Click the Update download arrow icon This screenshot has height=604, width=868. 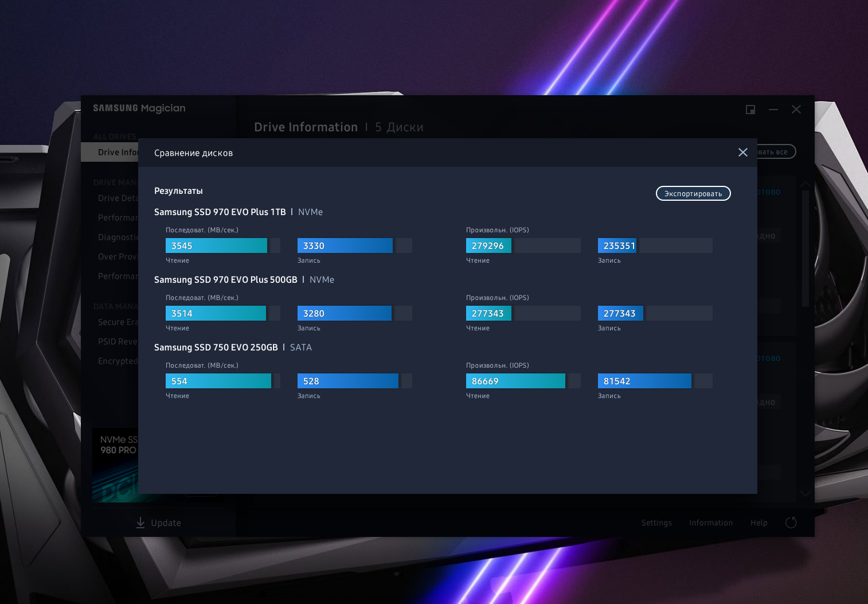[140, 523]
